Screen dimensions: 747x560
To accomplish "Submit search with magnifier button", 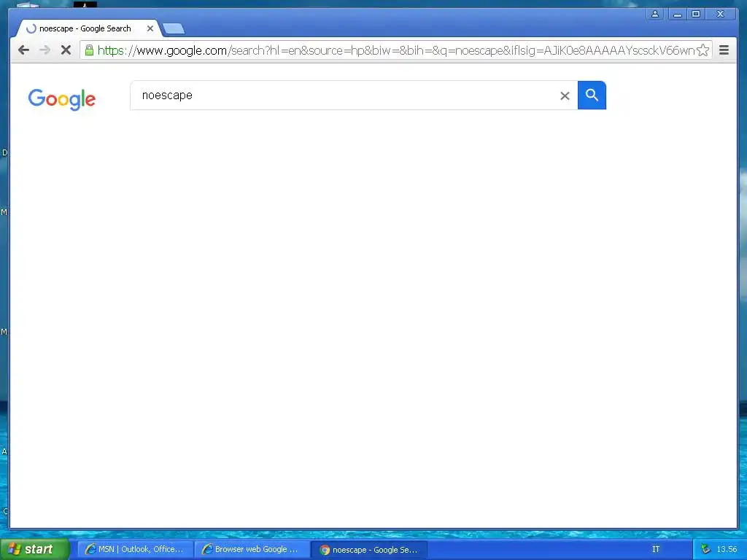I will point(592,96).
